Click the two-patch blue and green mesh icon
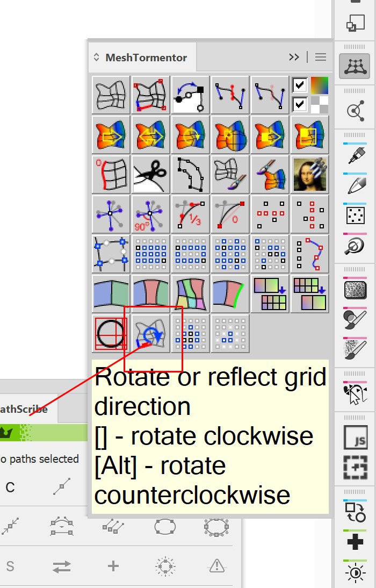Viewport: 376px width, 588px height. [111, 293]
